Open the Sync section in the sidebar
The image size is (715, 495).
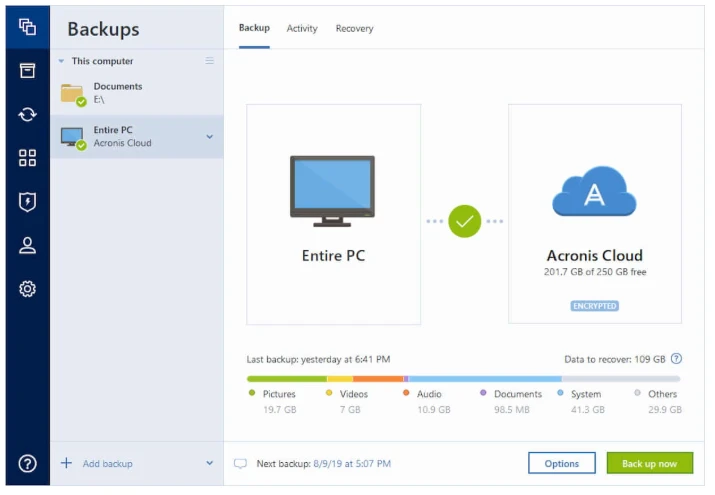[27, 114]
